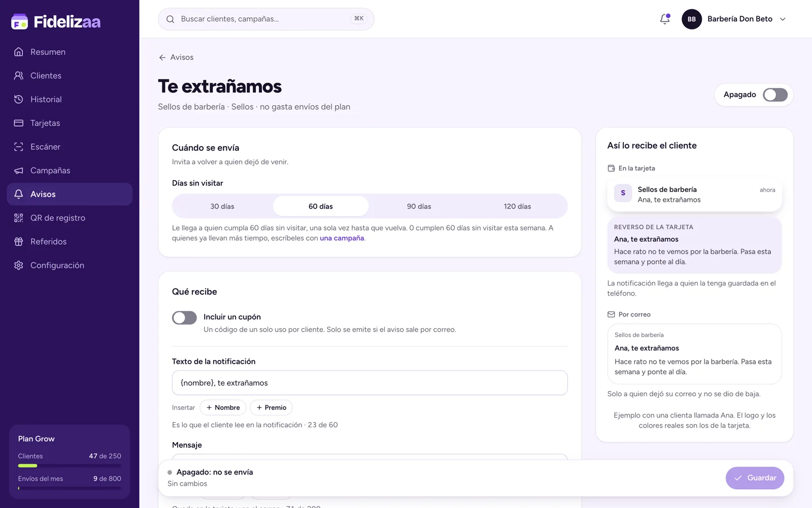Click the Fidelizaa logo icon
Image resolution: width=812 pixels, height=508 pixels.
[19, 21]
